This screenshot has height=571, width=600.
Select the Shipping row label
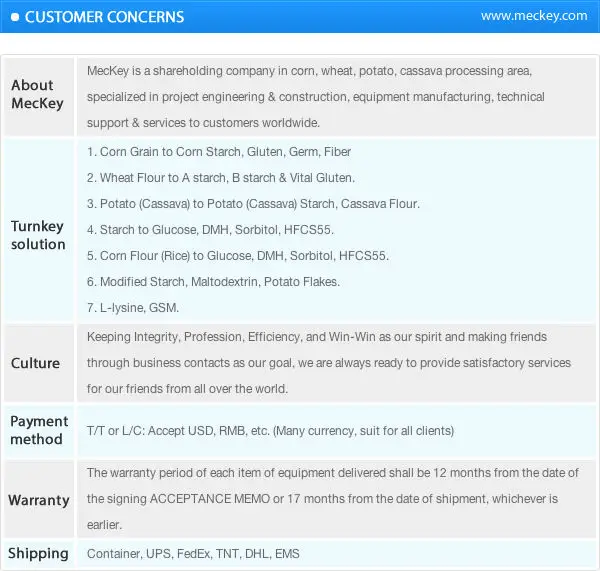pyautogui.click(x=39, y=553)
